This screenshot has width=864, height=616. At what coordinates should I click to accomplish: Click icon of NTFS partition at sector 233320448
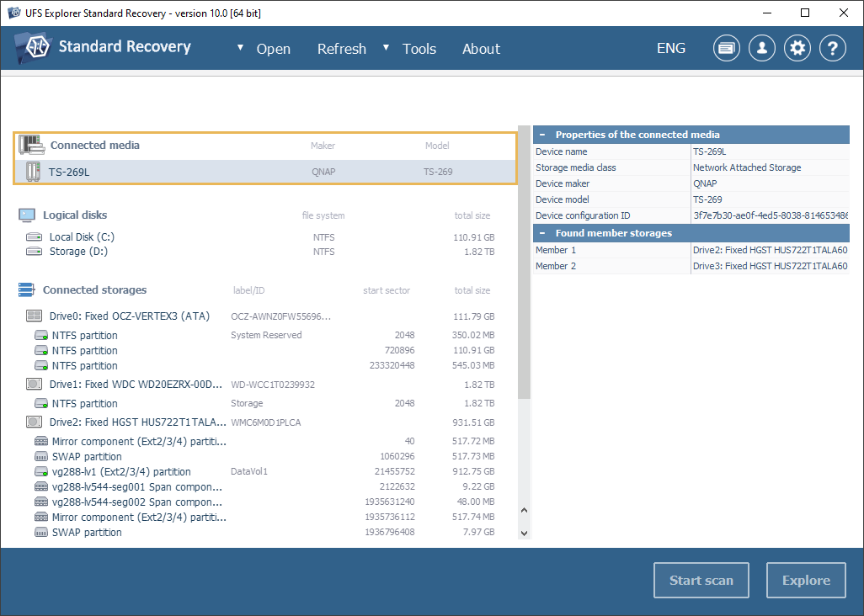41,365
